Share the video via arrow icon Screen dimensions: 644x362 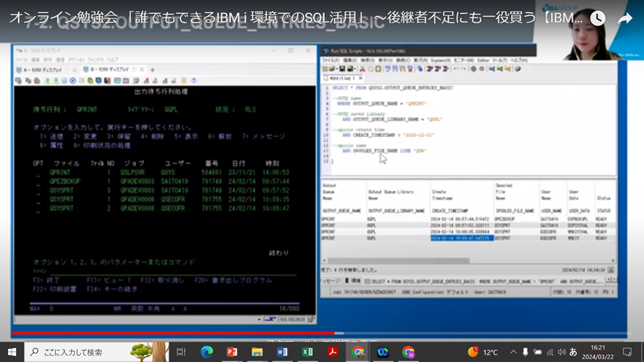[x=624, y=18]
